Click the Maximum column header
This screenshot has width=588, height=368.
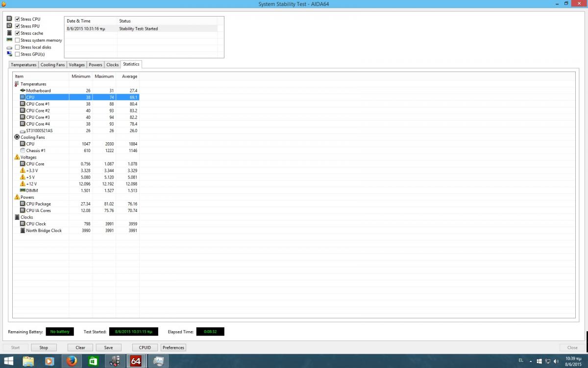click(x=104, y=77)
